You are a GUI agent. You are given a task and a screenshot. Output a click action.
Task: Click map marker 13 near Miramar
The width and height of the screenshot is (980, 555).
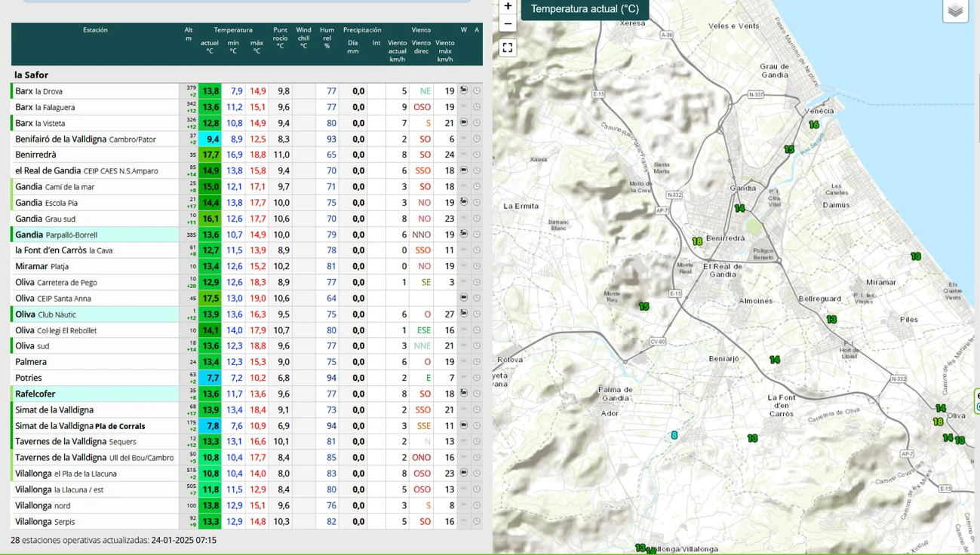pos(915,256)
